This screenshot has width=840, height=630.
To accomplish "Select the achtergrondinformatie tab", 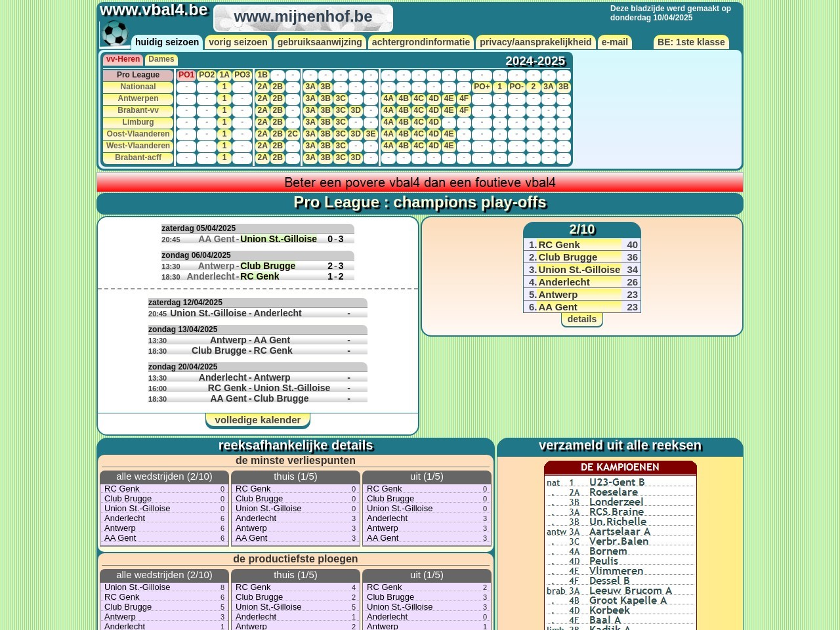I will (x=421, y=42).
